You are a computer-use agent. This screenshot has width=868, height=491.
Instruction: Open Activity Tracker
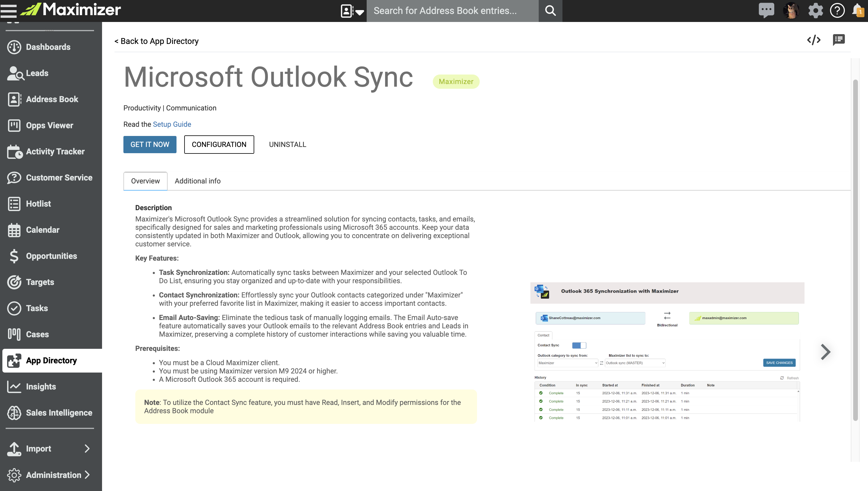coord(51,151)
